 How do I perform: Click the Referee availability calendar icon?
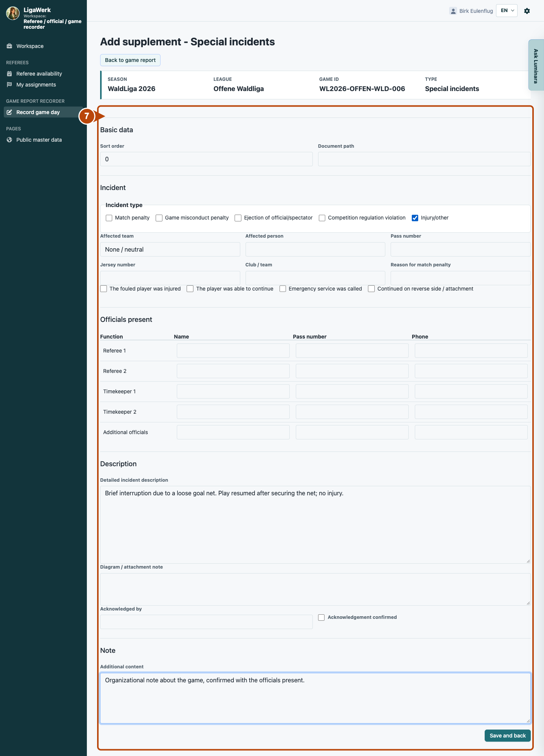pos(9,74)
